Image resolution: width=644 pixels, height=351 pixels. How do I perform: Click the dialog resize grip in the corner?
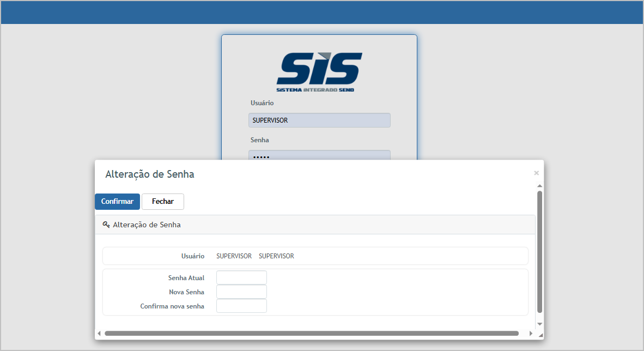[x=540, y=335]
